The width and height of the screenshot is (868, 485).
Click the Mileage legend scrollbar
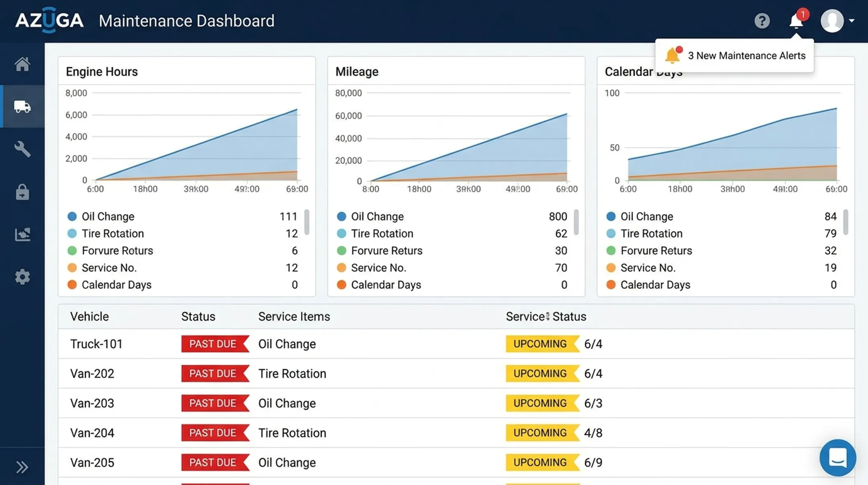tap(576, 222)
